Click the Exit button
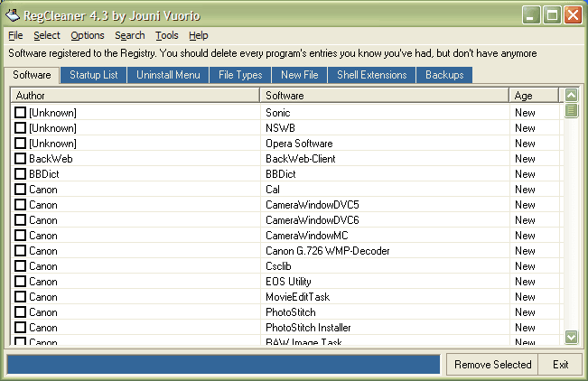Image resolution: width=588 pixels, height=381 pixels. [560, 365]
